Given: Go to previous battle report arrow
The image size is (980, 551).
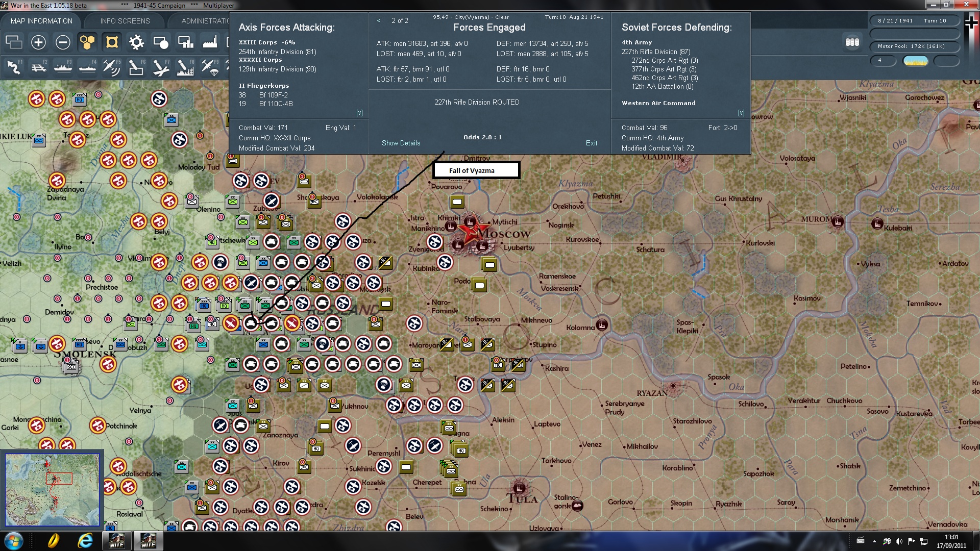Looking at the screenshot, I should tap(379, 21).
